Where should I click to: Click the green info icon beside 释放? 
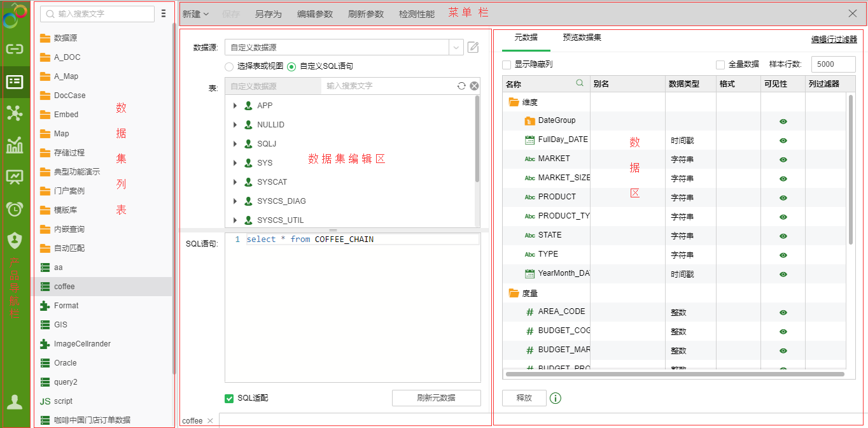point(556,398)
